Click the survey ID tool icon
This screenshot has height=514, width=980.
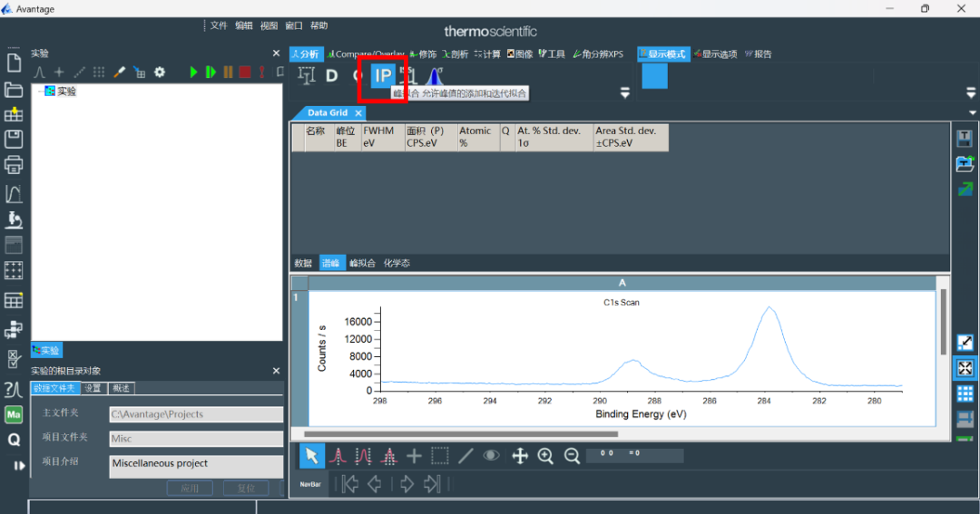pos(307,76)
